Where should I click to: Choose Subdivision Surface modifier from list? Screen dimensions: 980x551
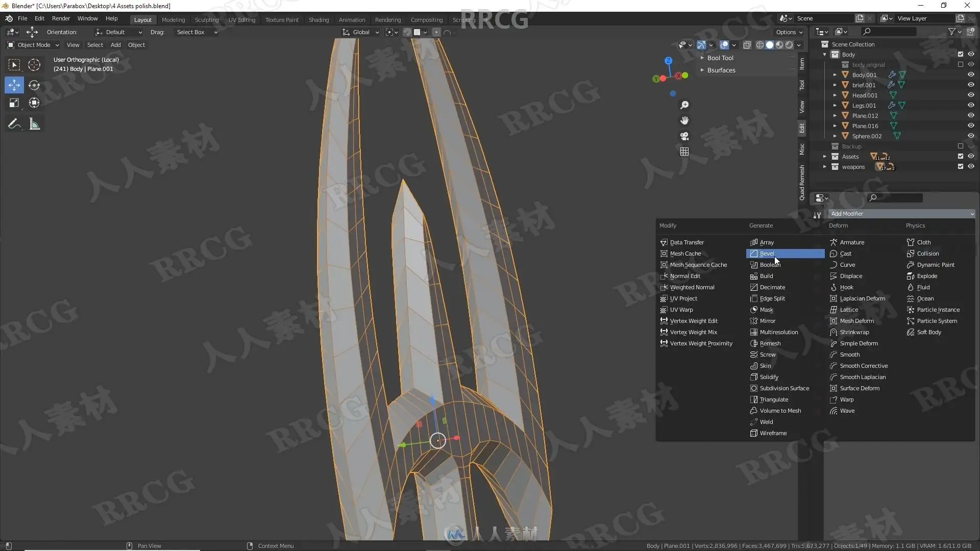[x=784, y=388]
